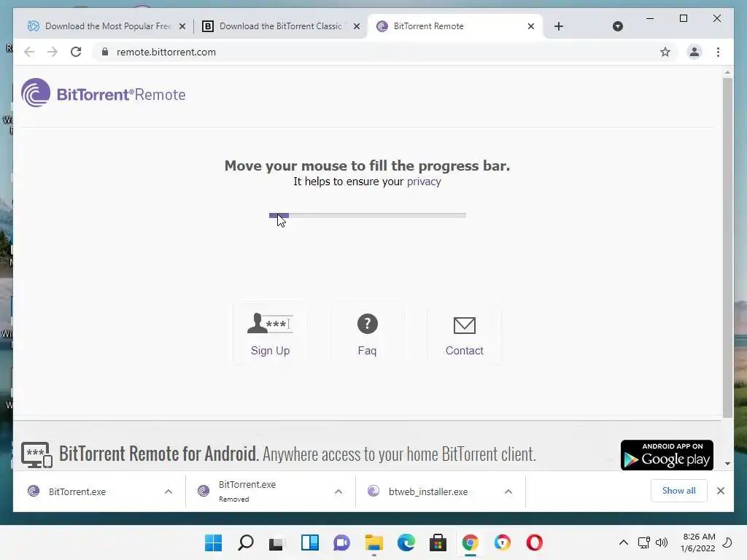Go forward to the next page
Image resolution: width=747 pixels, height=560 pixels.
[x=53, y=52]
